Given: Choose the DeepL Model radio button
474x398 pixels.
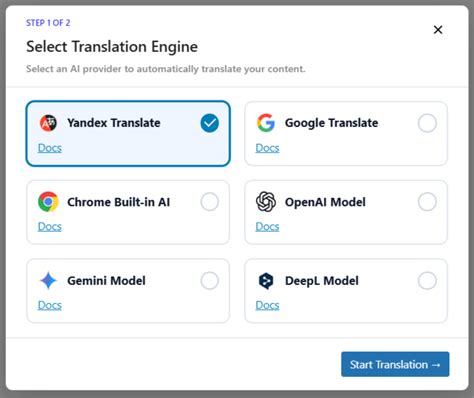Looking at the screenshot, I should click(x=427, y=281).
